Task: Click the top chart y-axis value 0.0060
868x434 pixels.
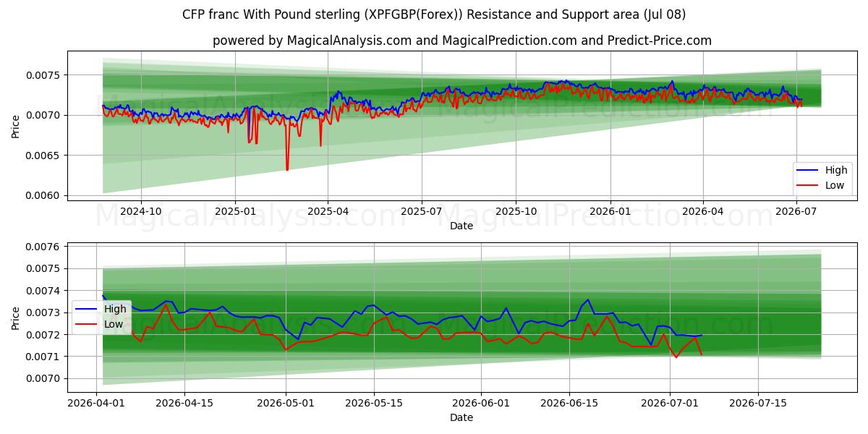Action: pyautogui.click(x=45, y=195)
